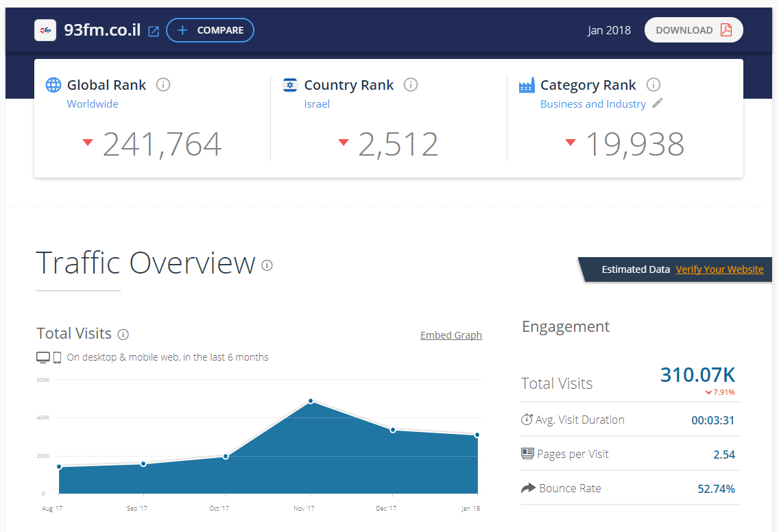Open 93fm.co.il external link icon
Viewport: 779px width, 532px height.
pos(154,31)
